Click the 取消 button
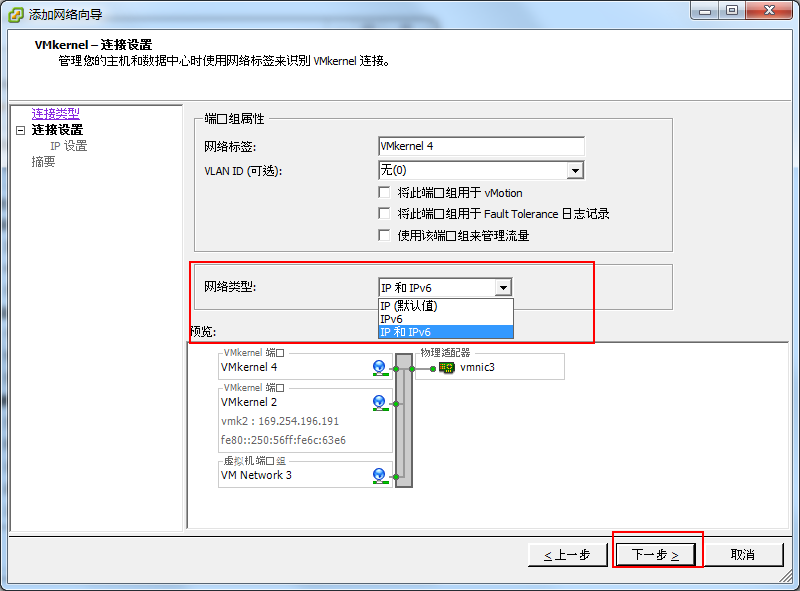The height and width of the screenshot is (591, 800). coord(746,553)
